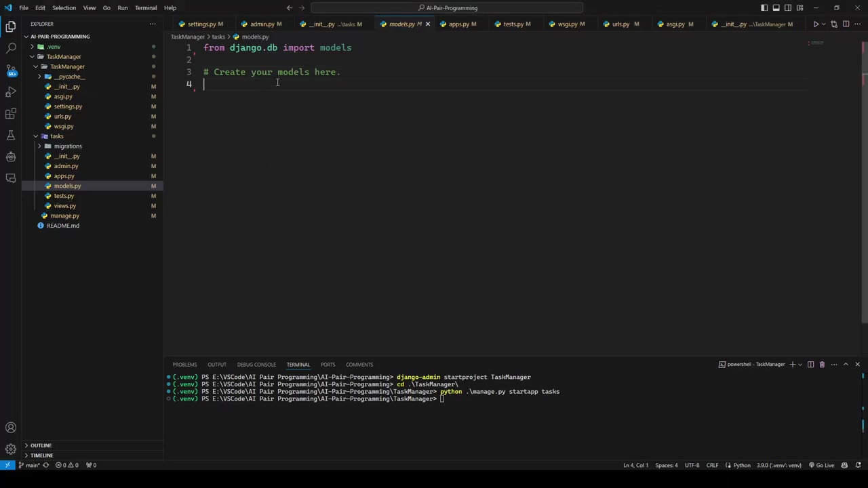Close the models.py editor tab
The height and width of the screenshot is (488, 868).
(427, 24)
